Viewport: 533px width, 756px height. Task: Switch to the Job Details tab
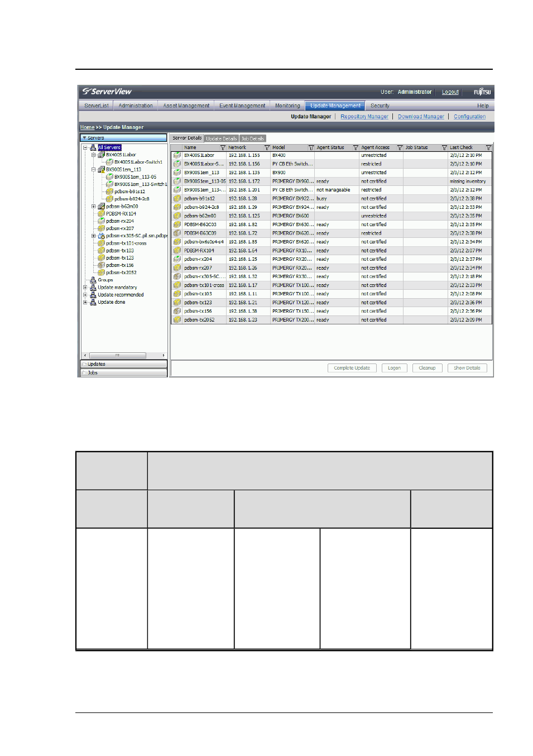[253, 138]
